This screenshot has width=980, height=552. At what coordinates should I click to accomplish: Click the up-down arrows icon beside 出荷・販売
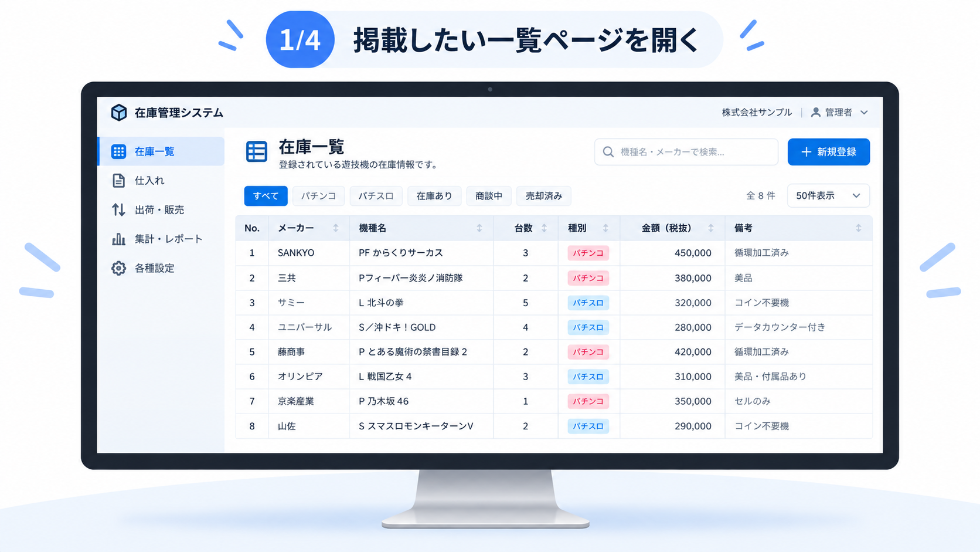[x=118, y=209]
